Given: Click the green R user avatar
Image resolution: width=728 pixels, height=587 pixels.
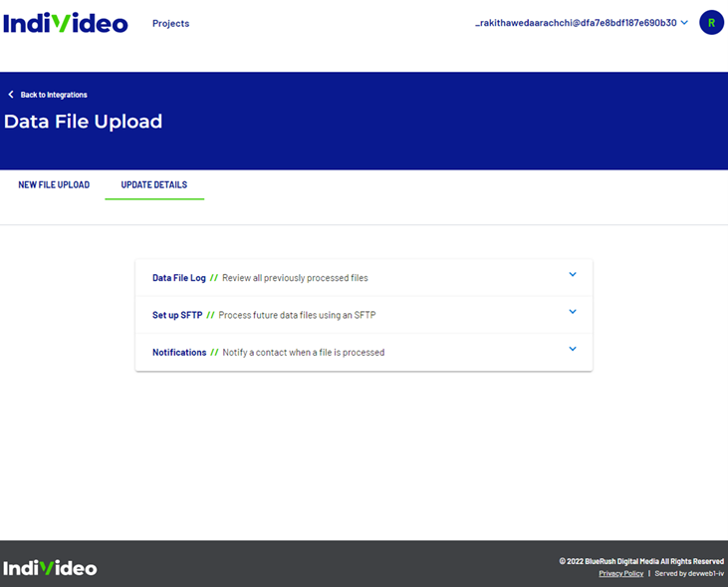Looking at the screenshot, I should click(x=711, y=22).
